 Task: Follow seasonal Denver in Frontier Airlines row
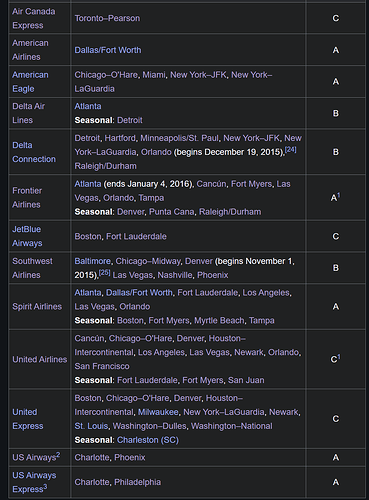(x=131, y=212)
